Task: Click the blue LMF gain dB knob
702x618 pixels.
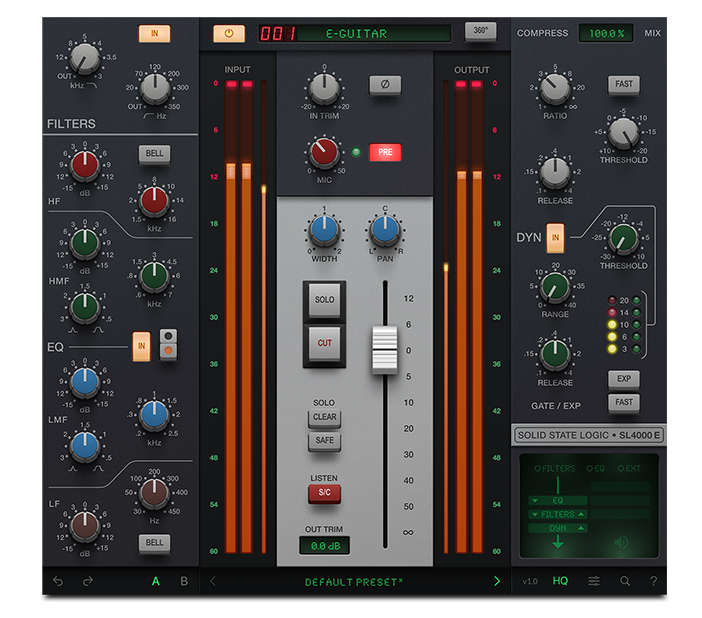Action: click(85, 382)
